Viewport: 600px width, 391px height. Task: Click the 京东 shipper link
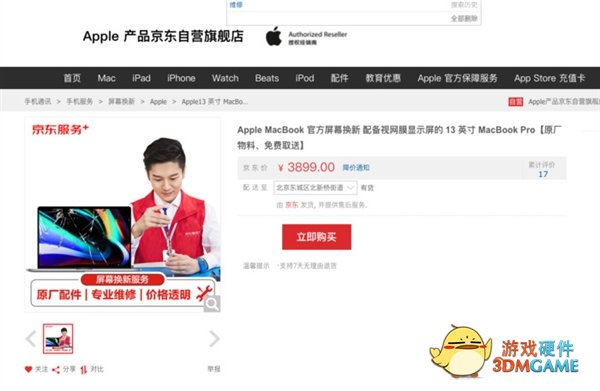point(292,205)
